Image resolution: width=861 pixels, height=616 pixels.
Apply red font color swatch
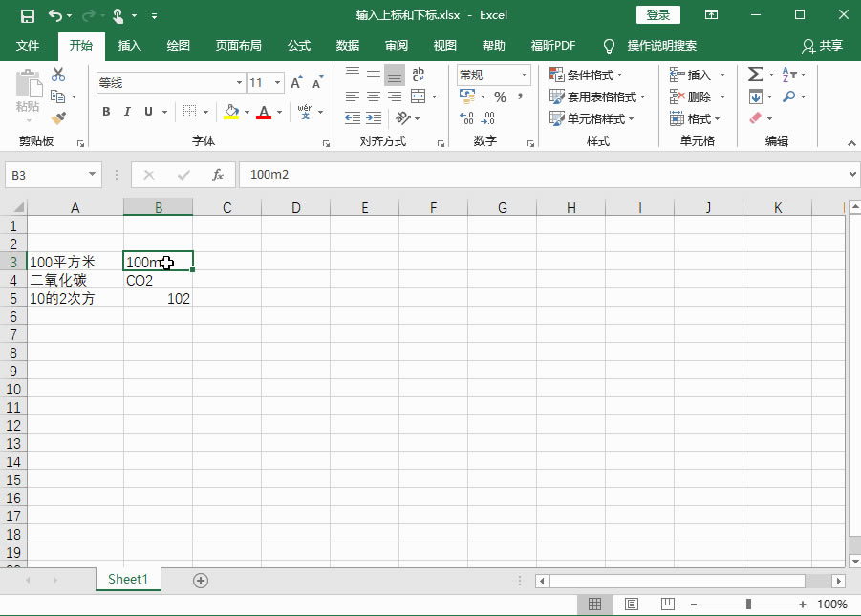(264, 112)
